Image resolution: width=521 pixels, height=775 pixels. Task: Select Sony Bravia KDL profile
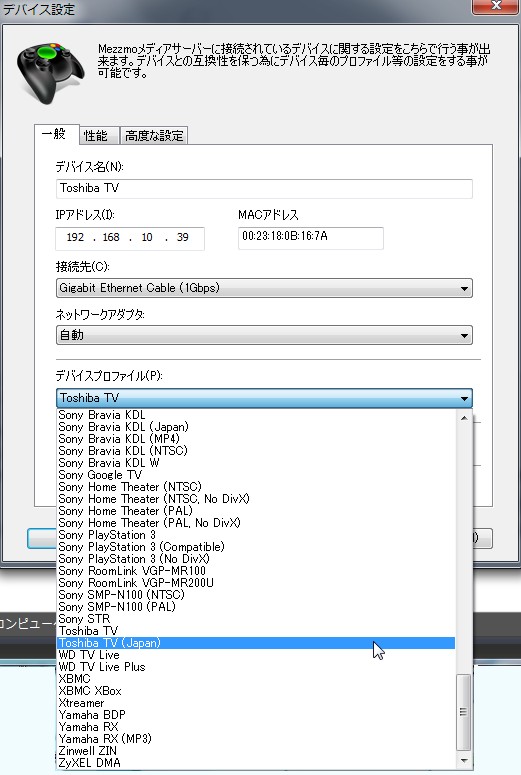coord(256,415)
